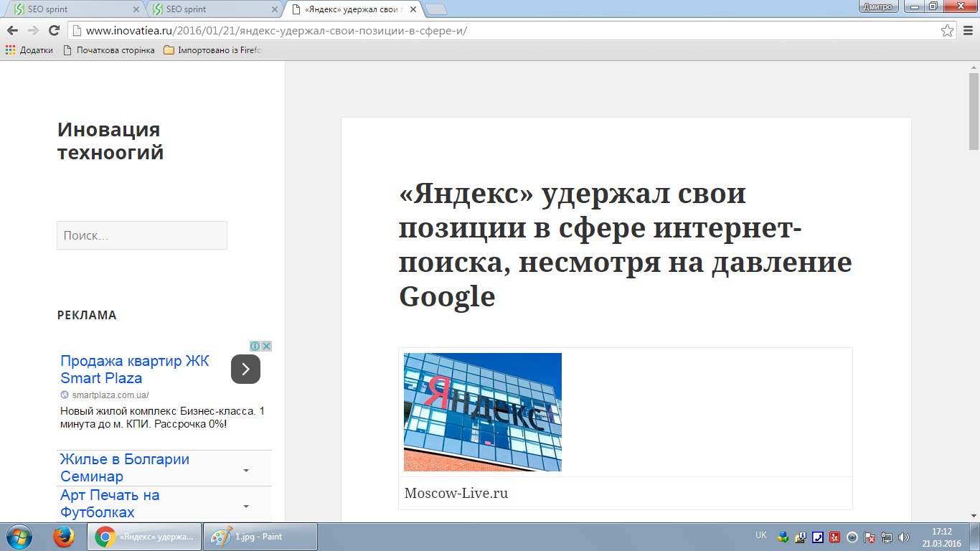Bookmark this page with the star icon
980x551 pixels.
[948, 31]
